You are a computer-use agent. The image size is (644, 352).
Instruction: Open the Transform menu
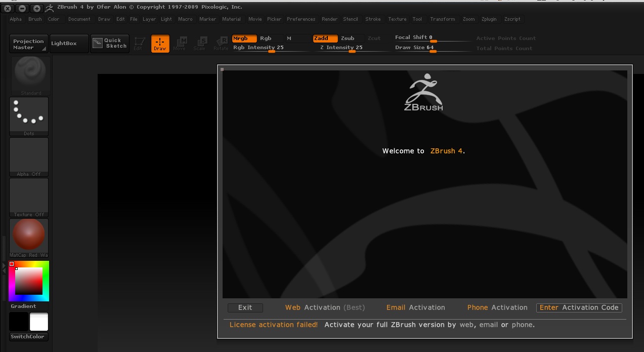tap(443, 19)
